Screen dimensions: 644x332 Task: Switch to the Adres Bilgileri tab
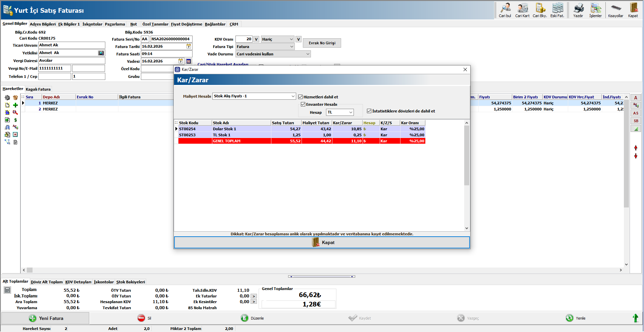[43, 24]
